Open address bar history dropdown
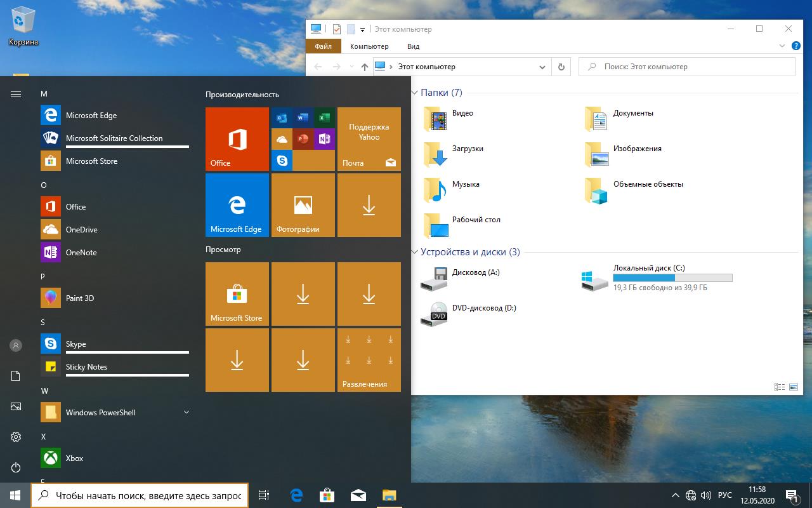 click(x=542, y=67)
